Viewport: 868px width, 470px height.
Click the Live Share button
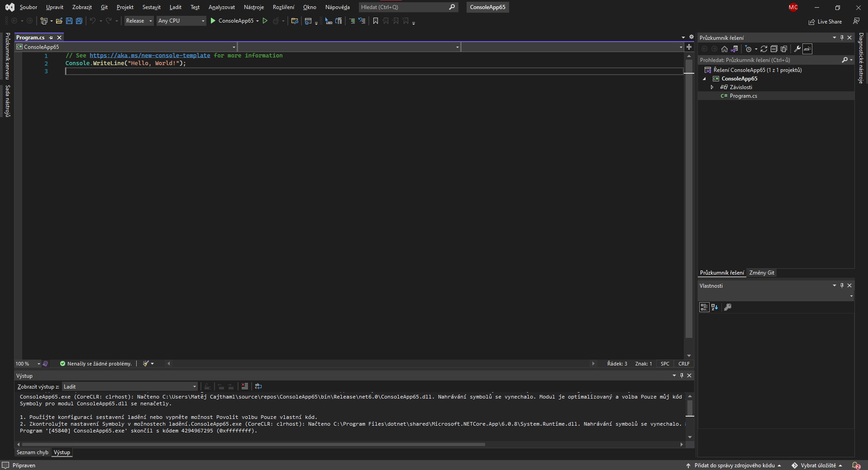pyautogui.click(x=825, y=22)
